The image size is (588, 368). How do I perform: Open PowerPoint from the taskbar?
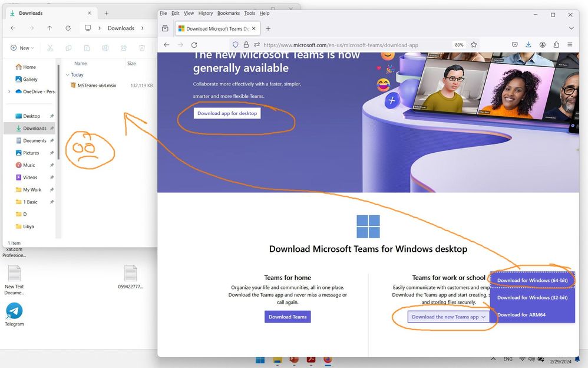294,360
